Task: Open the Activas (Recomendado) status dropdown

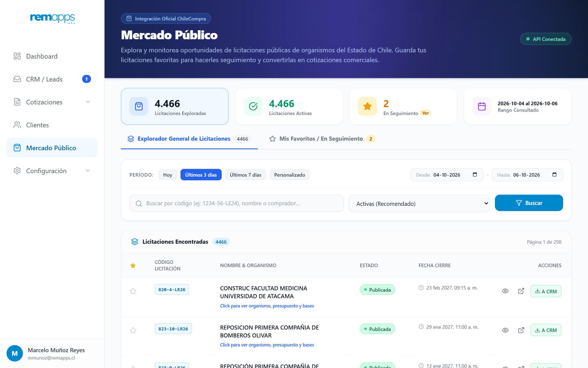Action: click(419, 203)
